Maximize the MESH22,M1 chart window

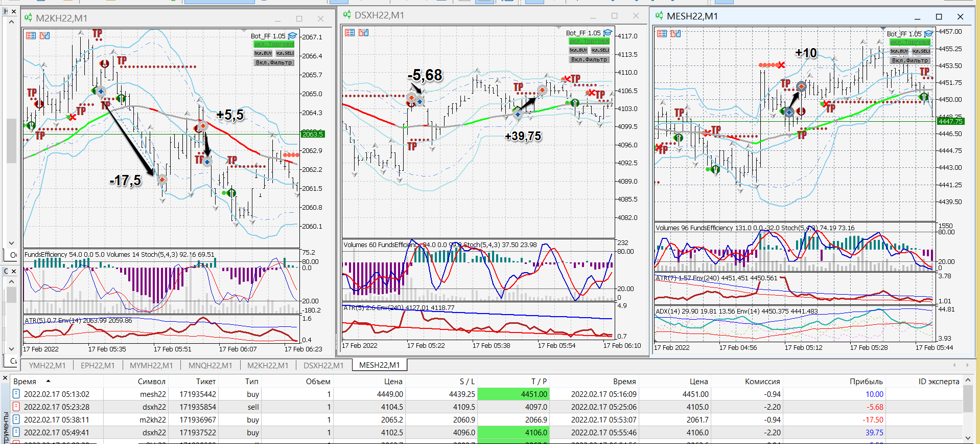(939, 16)
